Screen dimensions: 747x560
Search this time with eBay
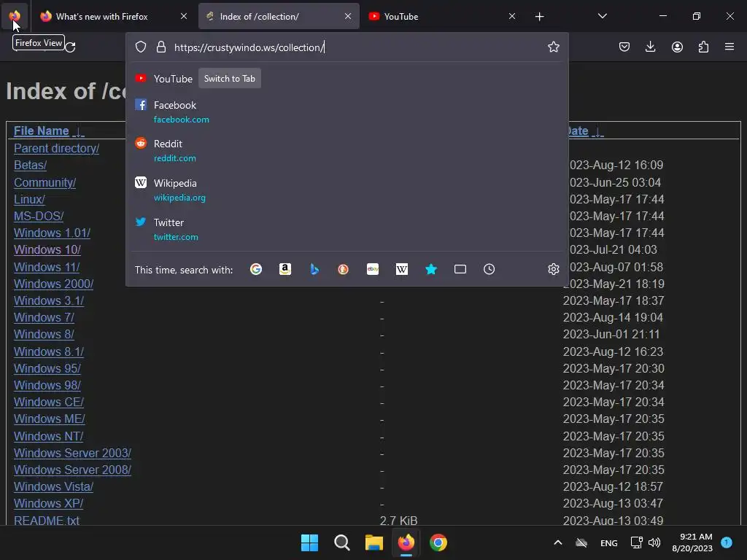pyautogui.click(x=373, y=269)
